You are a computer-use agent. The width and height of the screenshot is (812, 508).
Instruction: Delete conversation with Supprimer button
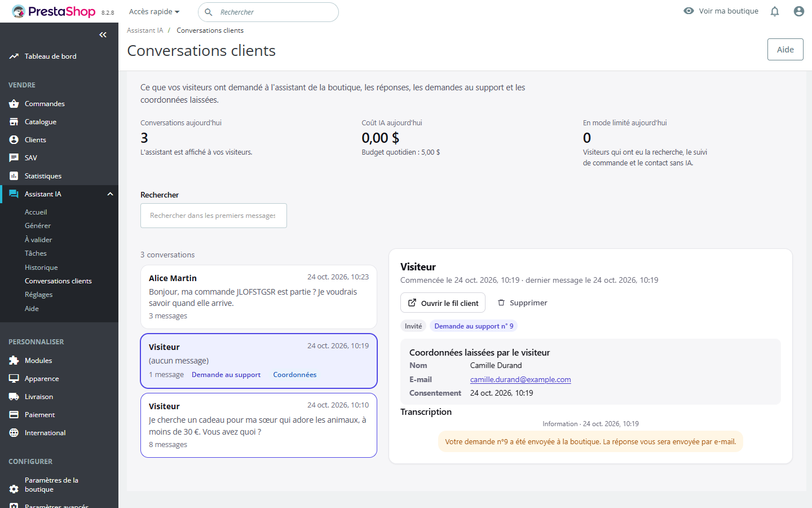[x=522, y=303]
